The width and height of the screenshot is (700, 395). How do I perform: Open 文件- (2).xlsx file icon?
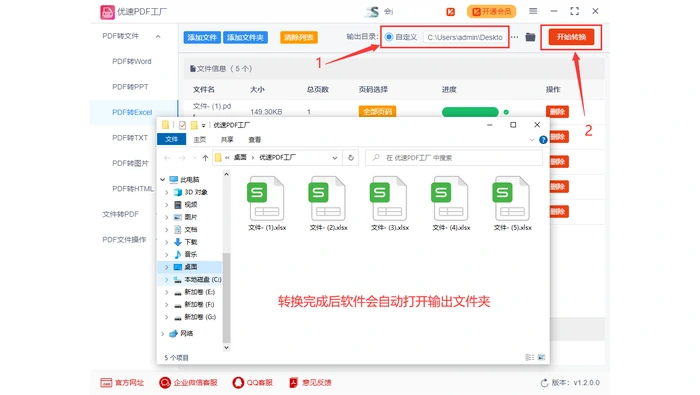point(328,198)
